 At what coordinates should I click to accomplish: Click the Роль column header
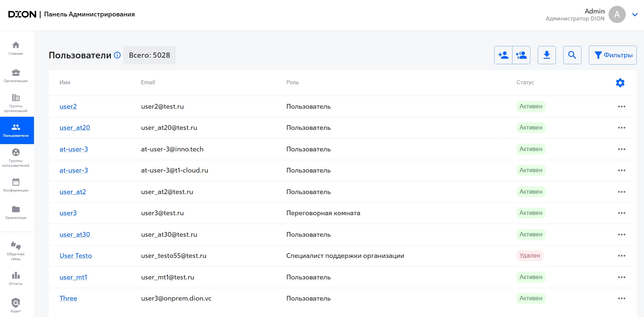(293, 82)
